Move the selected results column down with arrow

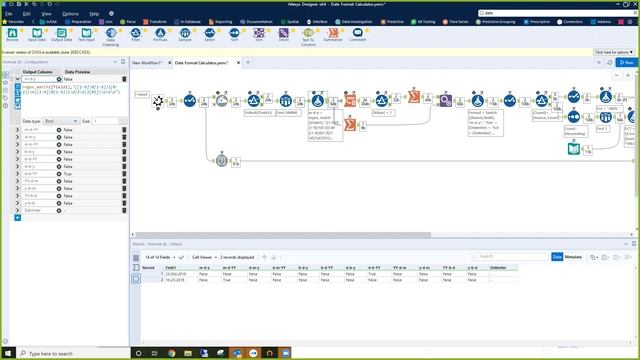coord(274,257)
